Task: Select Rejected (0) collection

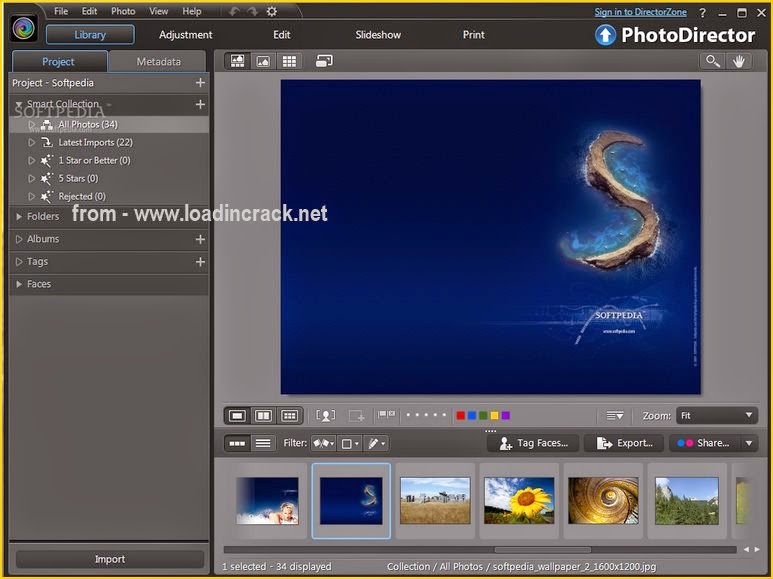Action: tap(109, 196)
